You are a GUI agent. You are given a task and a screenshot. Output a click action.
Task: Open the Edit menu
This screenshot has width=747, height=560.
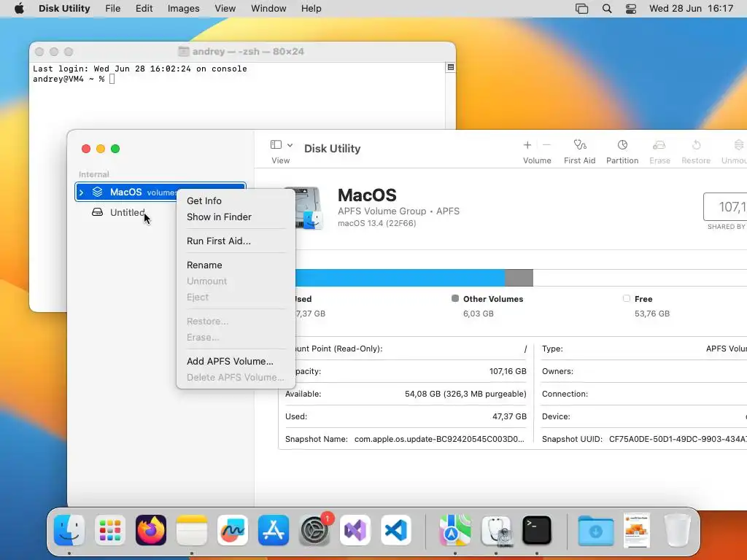coord(144,9)
